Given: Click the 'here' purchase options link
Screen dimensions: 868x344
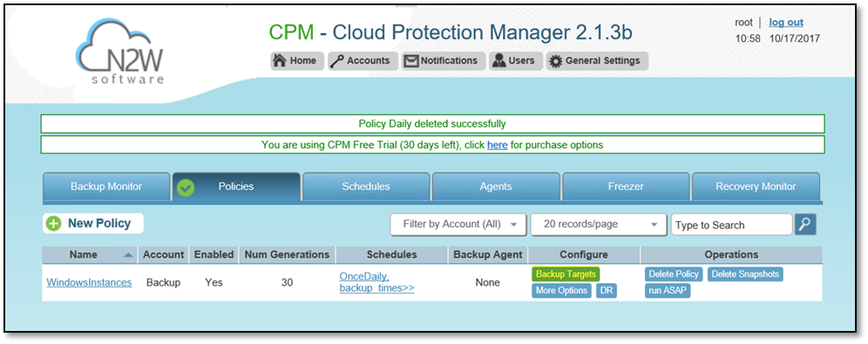Looking at the screenshot, I should point(497,145).
